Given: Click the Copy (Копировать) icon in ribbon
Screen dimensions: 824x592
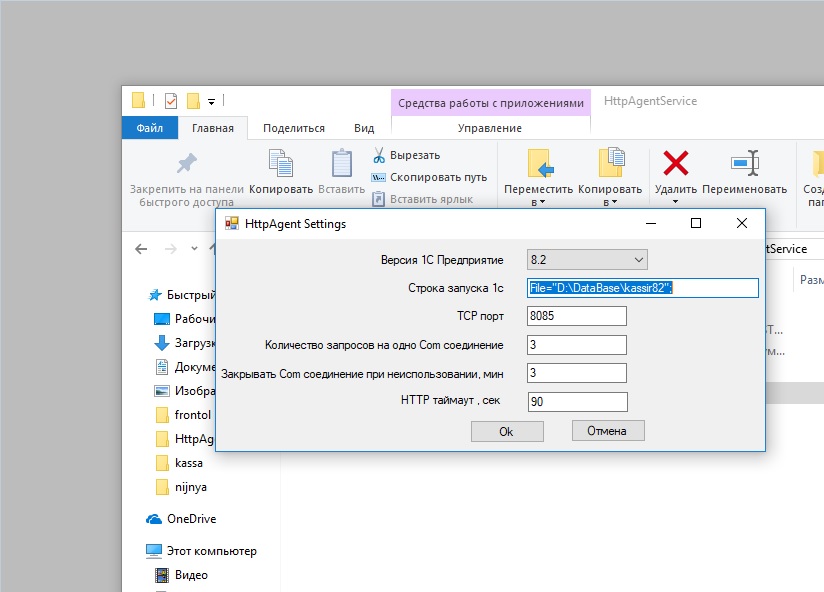Looking at the screenshot, I should (280, 163).
